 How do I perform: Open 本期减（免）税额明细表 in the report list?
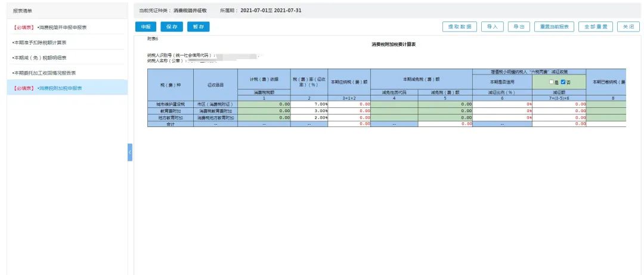coord(67,57)
